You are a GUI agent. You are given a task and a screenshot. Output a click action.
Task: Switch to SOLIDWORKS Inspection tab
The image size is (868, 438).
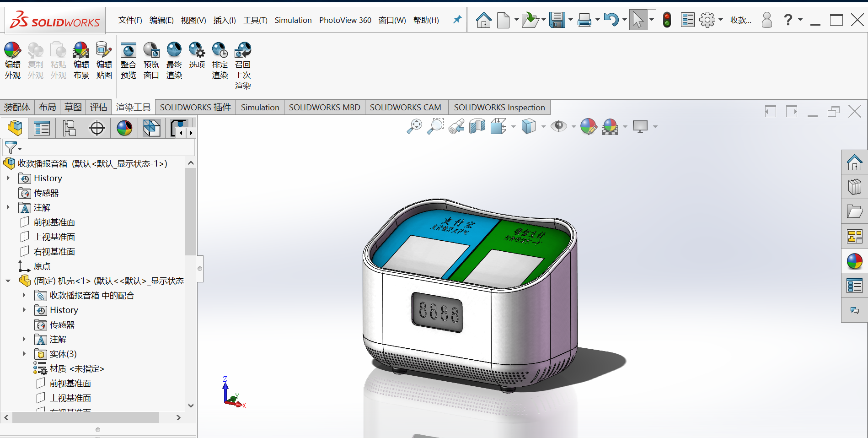(x=499, y=107)
